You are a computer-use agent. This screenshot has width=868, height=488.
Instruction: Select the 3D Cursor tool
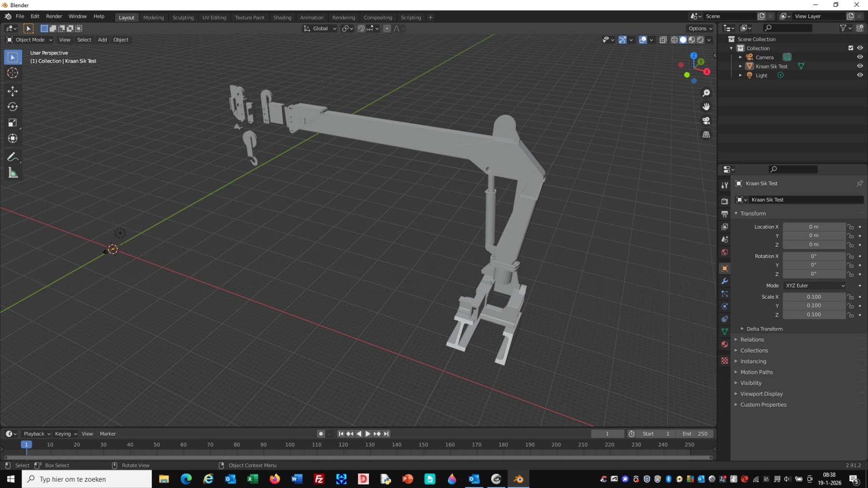(13, 73)
